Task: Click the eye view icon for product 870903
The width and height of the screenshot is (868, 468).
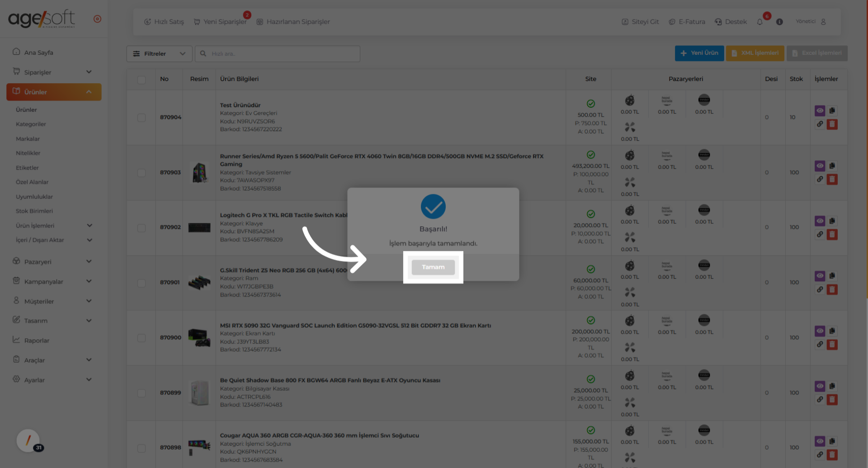Action: point(820,166)
